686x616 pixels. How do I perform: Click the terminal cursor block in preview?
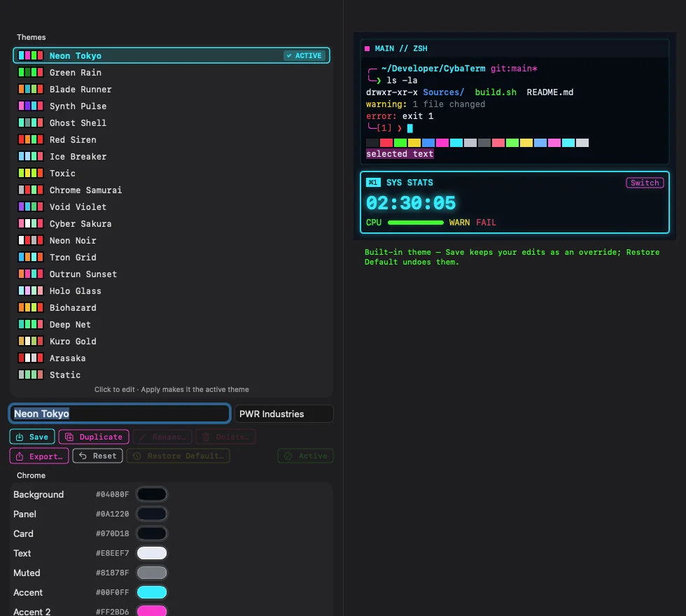(410, 128)
